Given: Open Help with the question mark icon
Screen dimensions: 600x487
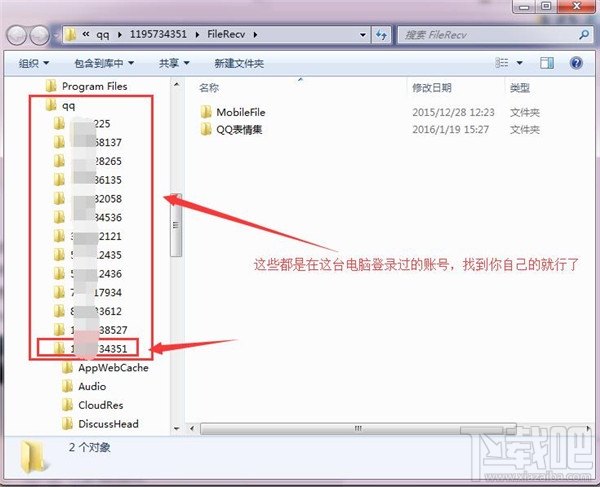Looking at the screenshot, I should click(576, 63).
